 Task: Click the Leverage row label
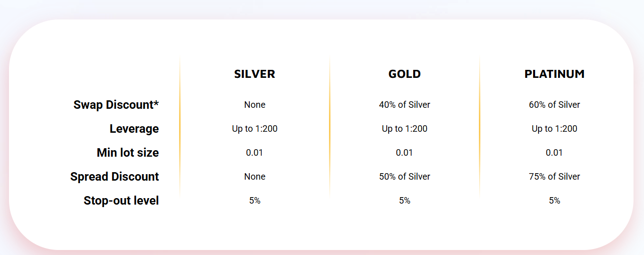[x=134, y=129]
